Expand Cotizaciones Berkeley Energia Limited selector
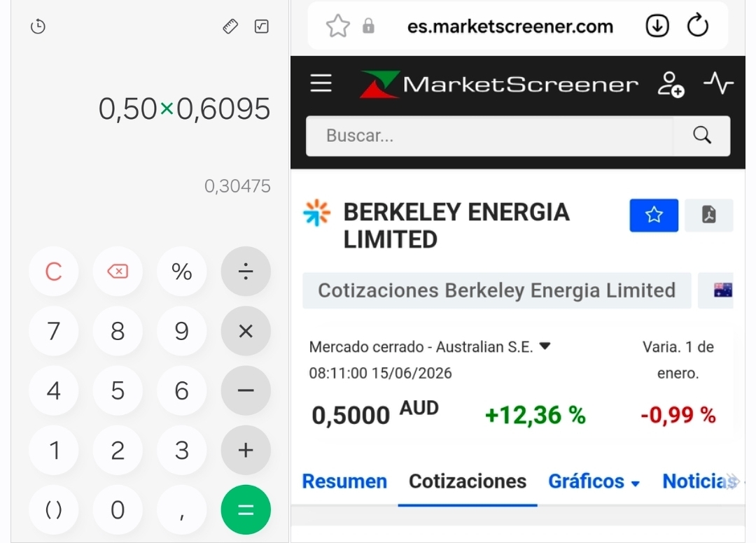This screenshot has width=756, height=543. click(x=496, y=290)
